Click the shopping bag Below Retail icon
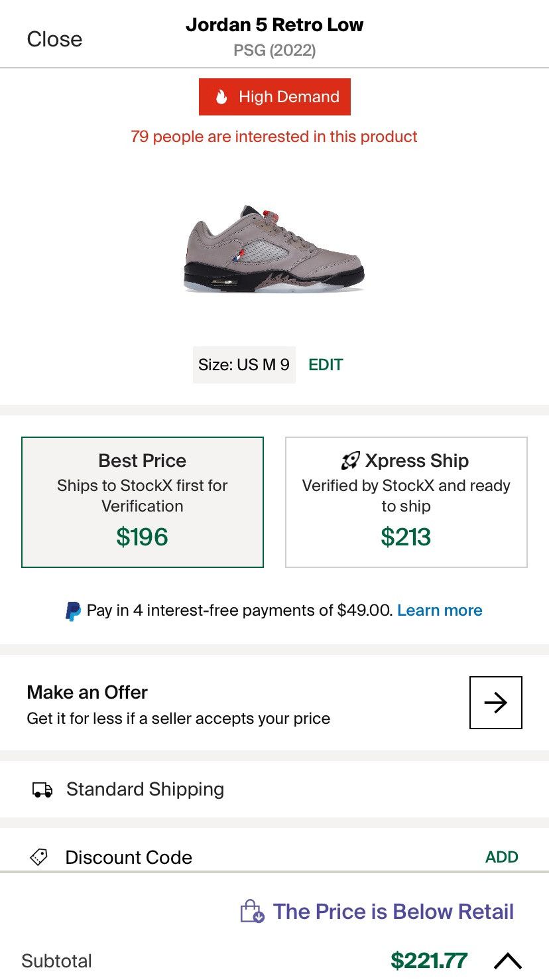Screen dimensions: 549x980 tap(252, 912)
